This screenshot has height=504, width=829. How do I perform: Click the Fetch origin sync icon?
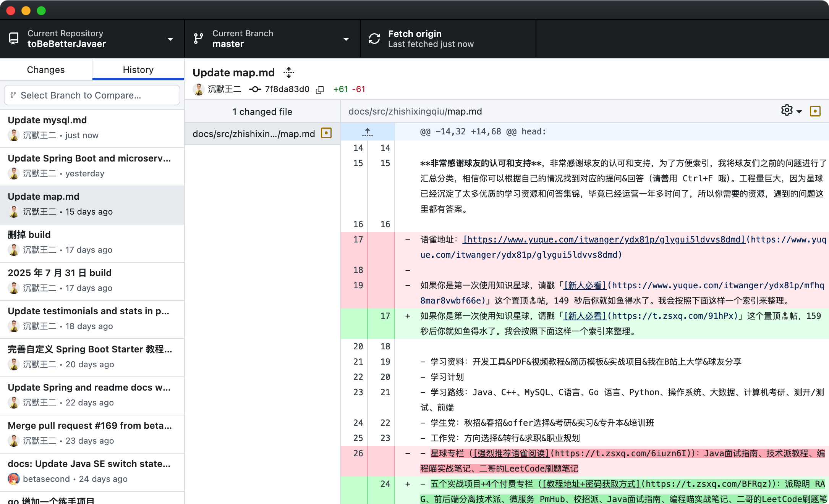click(x=374, y=39)
